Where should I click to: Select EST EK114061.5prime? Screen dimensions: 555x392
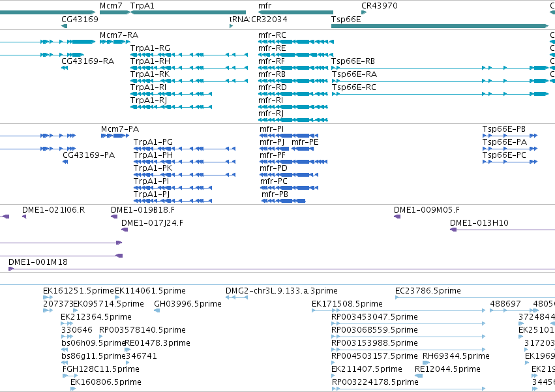tap(117, 297)
